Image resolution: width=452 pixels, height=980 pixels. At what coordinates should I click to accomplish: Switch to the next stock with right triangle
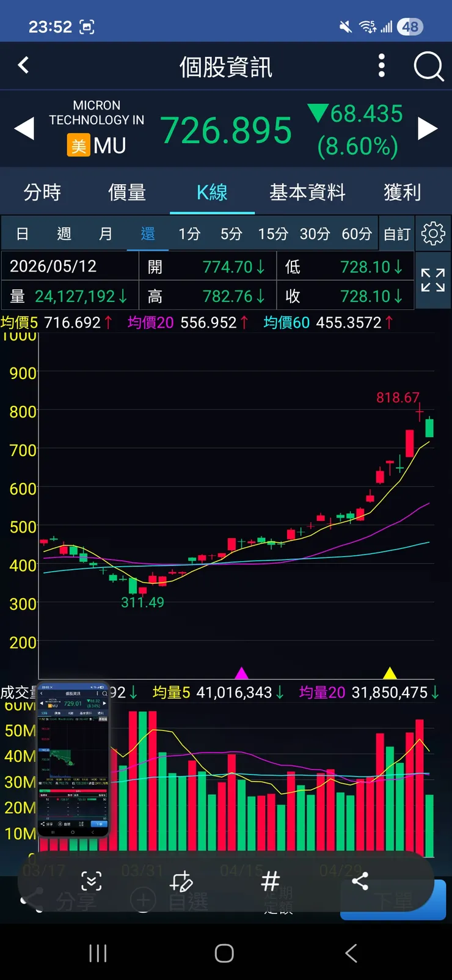(x=428, y=128)
